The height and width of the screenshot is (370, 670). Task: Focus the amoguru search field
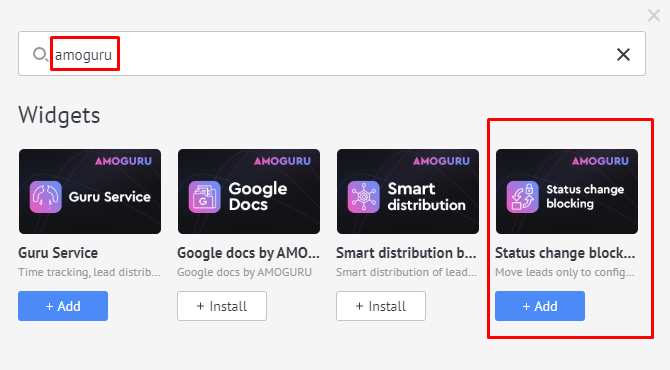pos(332,54)
